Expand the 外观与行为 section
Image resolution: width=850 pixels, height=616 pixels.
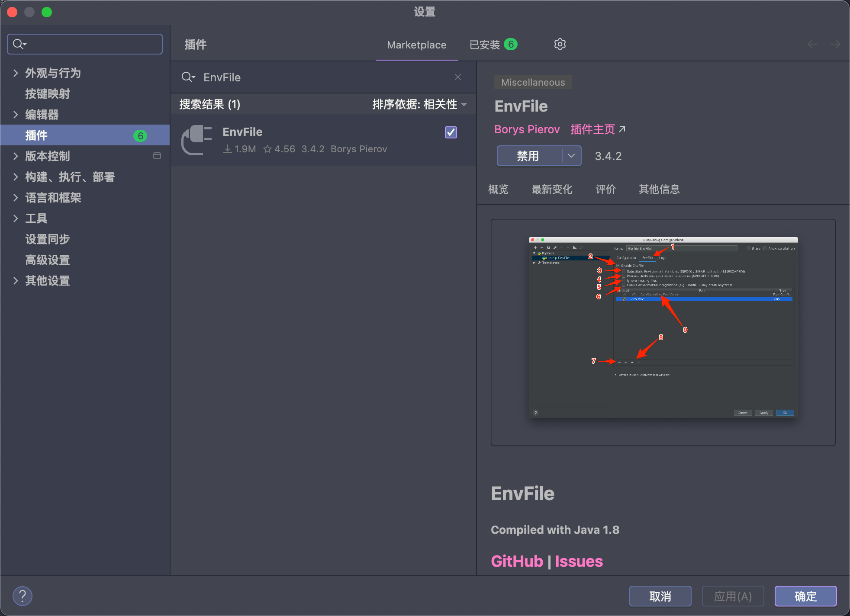click(16, 73)
